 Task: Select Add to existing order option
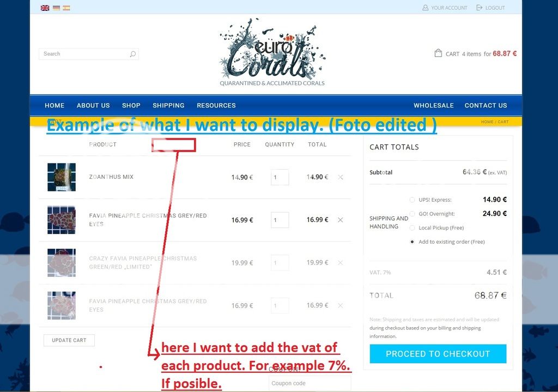412,242
